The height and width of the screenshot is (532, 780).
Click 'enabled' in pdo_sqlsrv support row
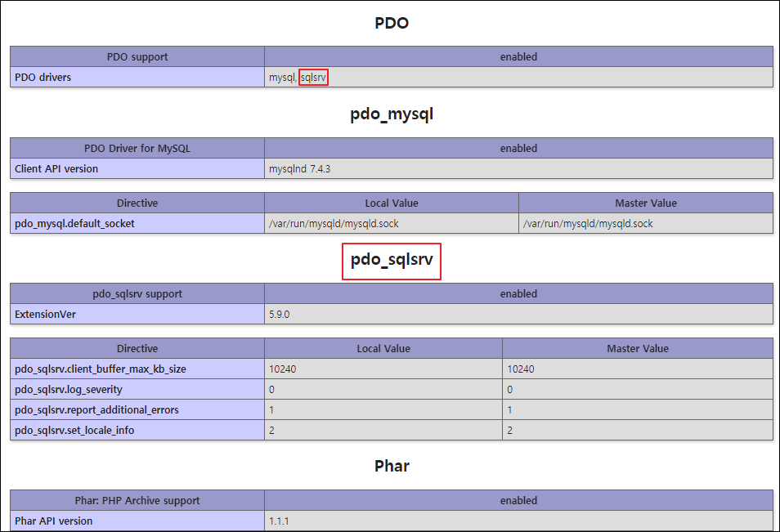coord(518,294)
